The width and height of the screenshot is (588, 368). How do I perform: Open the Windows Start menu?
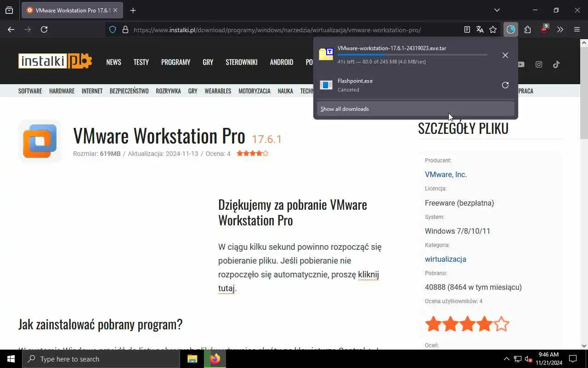[x=11, y=359]
